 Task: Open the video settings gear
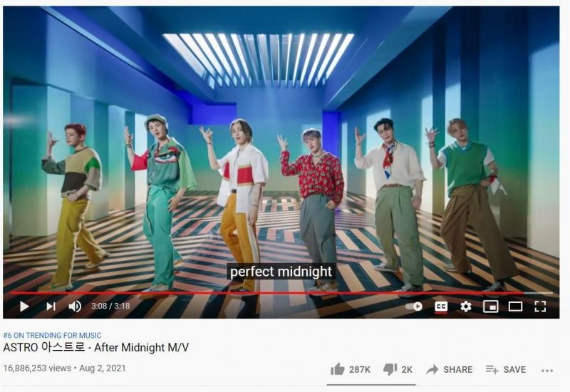tap(466, 306)
